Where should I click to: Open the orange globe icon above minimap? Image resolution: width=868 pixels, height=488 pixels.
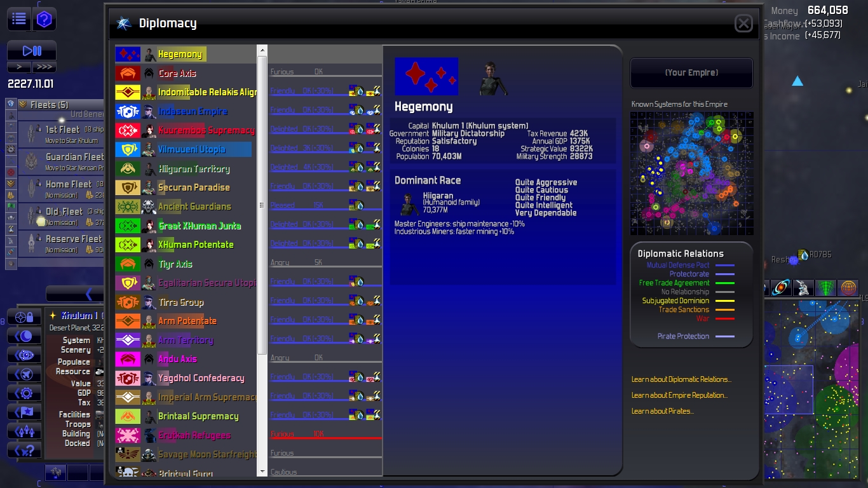point(848,288)
